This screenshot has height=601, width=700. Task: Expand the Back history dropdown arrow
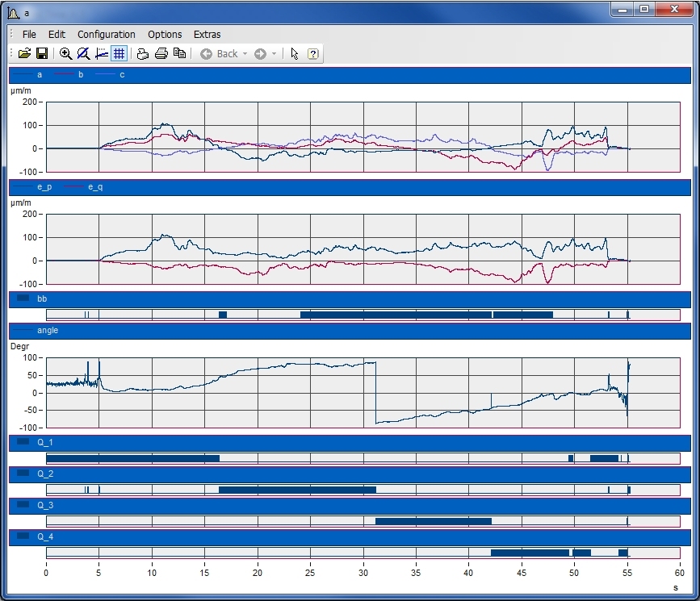point(245,54)
